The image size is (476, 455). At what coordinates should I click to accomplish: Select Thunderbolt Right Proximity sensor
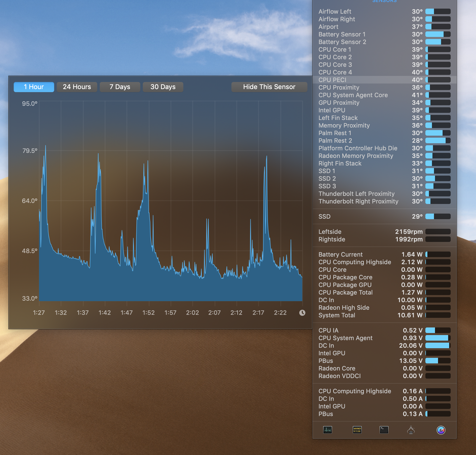(385, 201)
